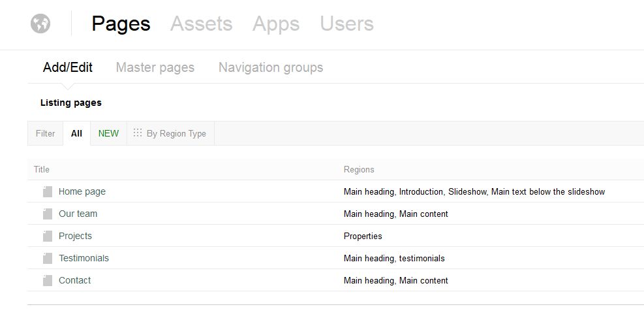Open the Testimonials page link
The image size is (644, 324).
[84, 258]
